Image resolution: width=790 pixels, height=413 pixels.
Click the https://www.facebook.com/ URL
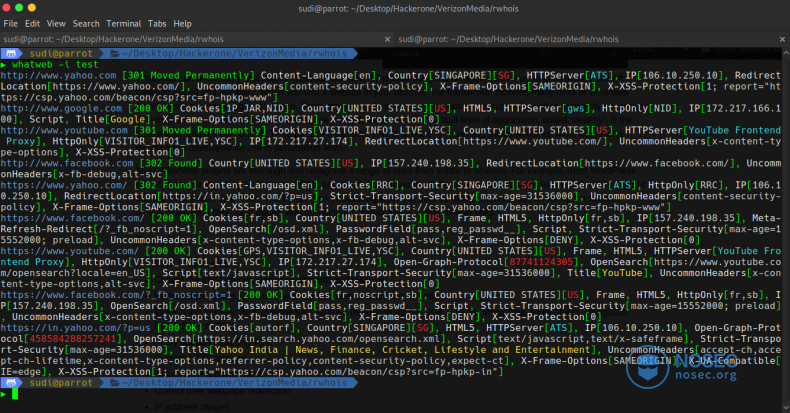pos(73,218)
